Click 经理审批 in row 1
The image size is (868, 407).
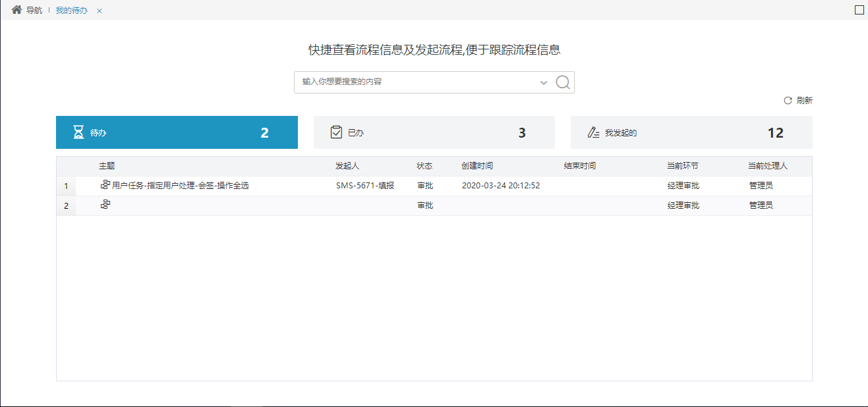[683, 186]
